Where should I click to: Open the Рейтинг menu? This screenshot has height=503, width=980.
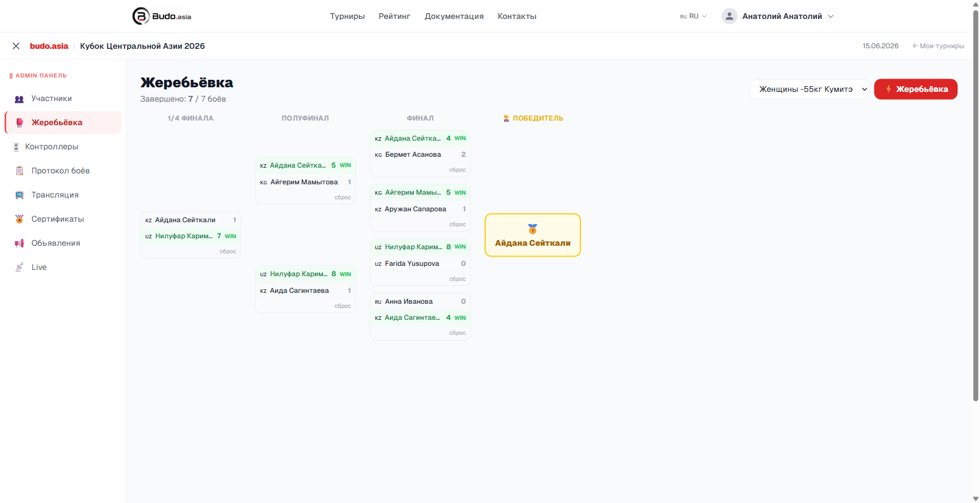click(394, 16)
